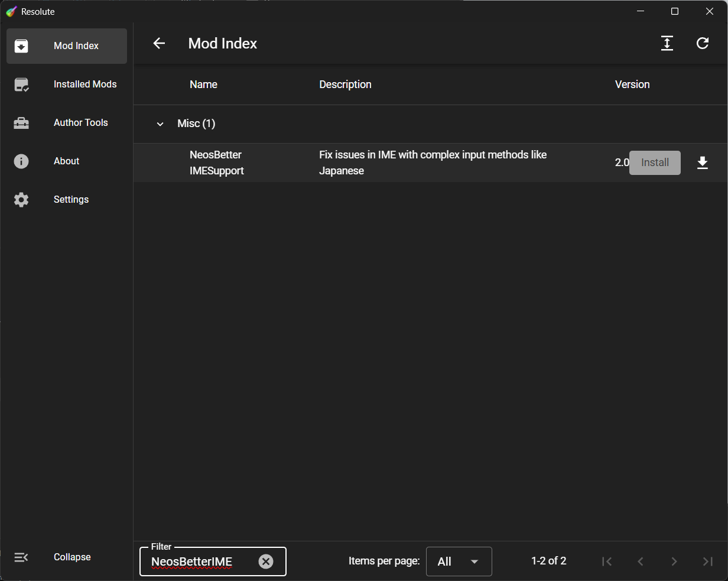
Task: Click the '1-2 of 2' pagination text
Action: 549,561
